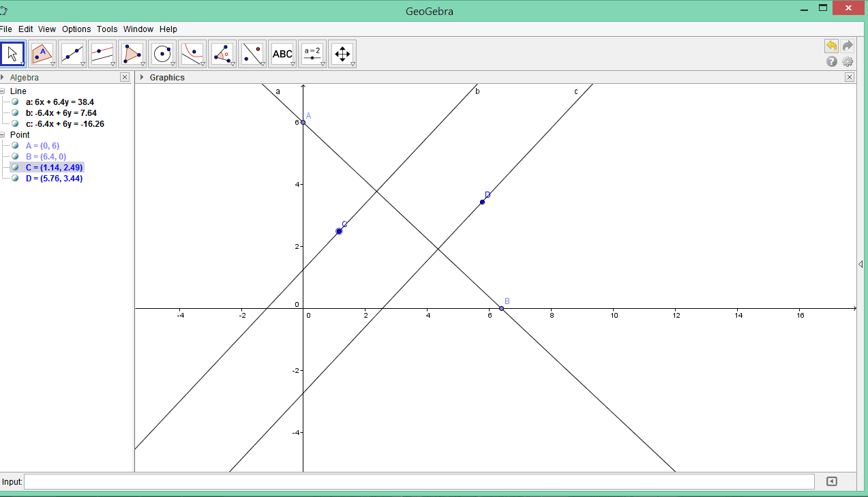The width and height of the screenshot is (868, 497).
Task: Toggle the Algebra view style bar triangle
Action: coord(3,77)
